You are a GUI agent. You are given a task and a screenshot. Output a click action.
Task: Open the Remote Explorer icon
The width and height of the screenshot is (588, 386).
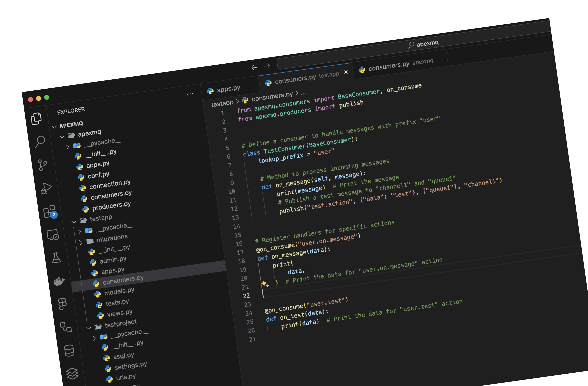[53, 235]
